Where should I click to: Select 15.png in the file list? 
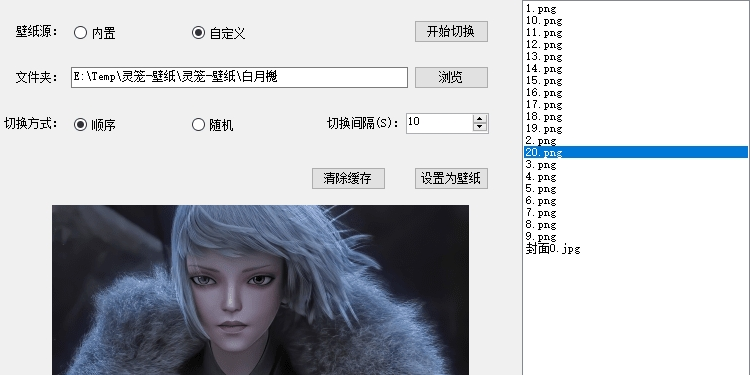(636, 80)
